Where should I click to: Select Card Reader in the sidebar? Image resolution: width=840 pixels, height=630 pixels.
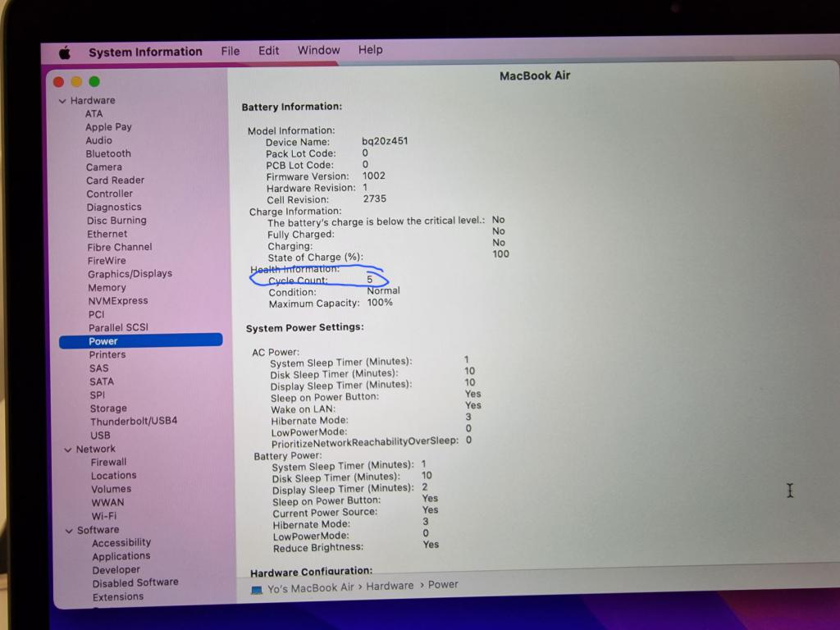tap(115, 180)
